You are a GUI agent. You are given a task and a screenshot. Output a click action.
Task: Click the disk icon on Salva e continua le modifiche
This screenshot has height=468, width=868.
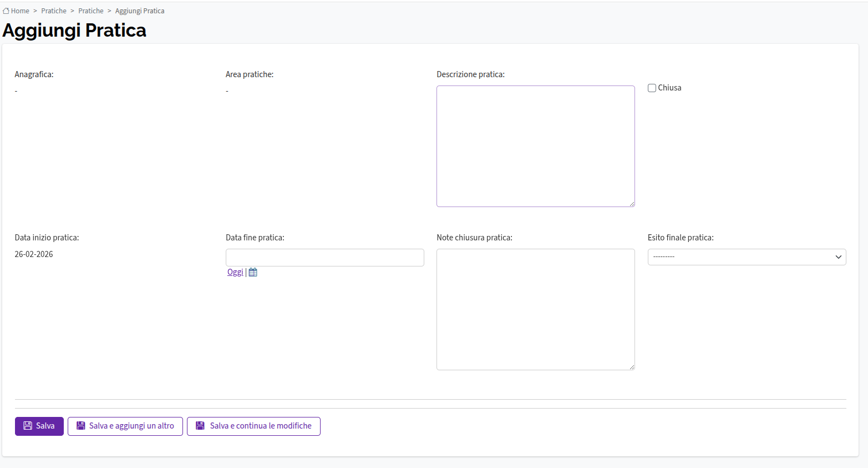tap(200, 426)
